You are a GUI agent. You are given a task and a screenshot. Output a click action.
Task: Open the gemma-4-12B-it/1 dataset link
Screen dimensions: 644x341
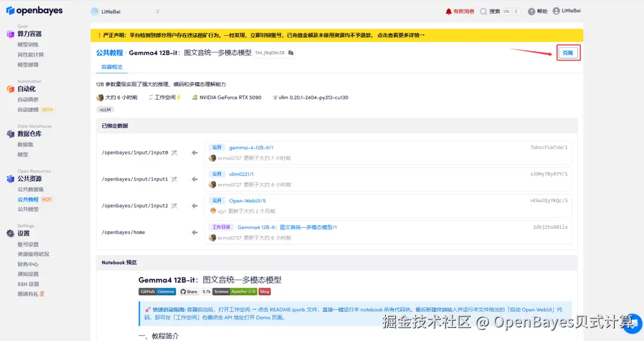pyautogui.click(x=251, y=147)
